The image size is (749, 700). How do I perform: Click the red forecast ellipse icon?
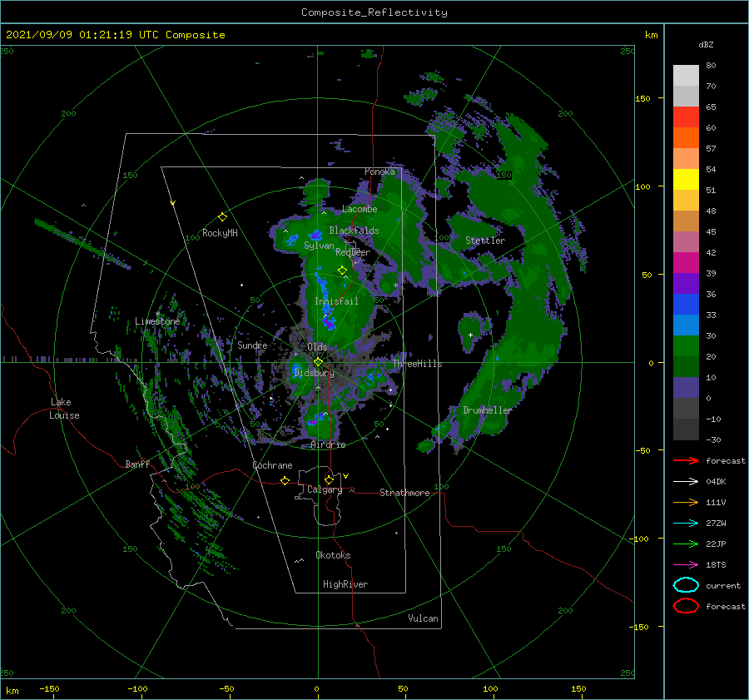pyautogui.click(x=686, y=606)
